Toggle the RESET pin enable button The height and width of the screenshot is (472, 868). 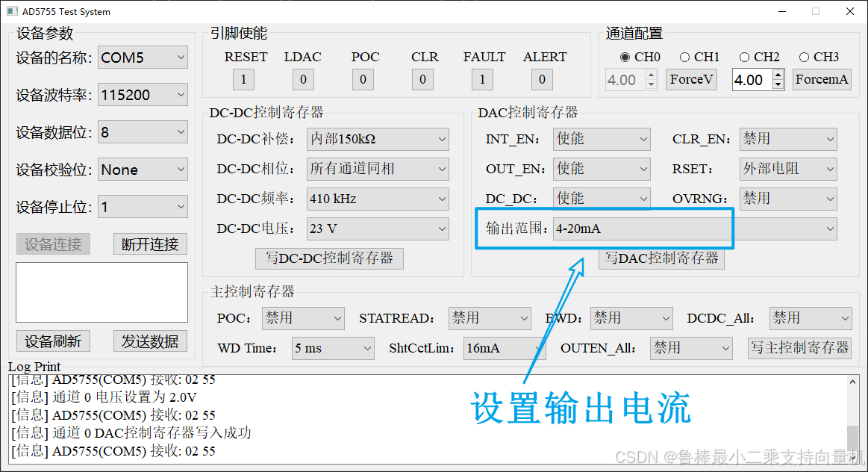tap(245, 79)
